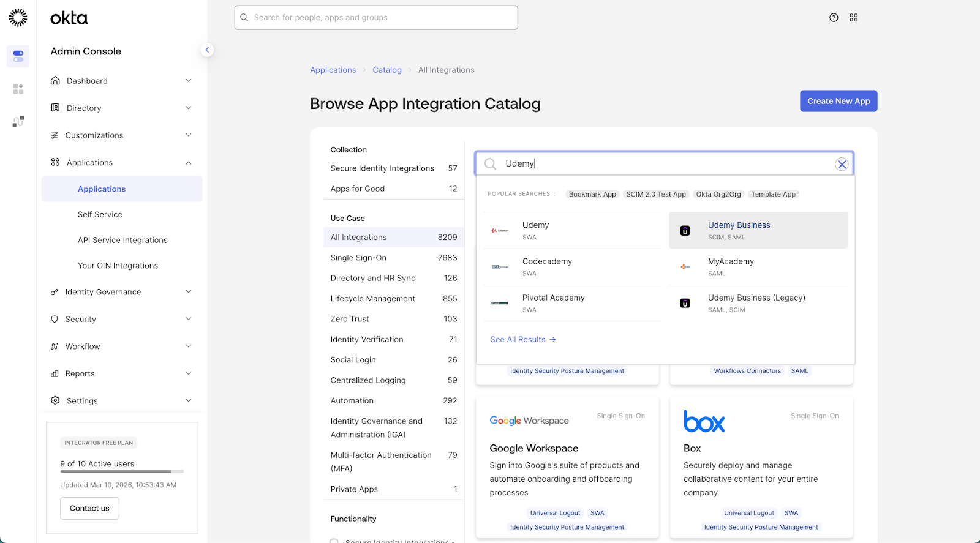The image size is (980, 543).
Task: Expand the Workflow menu chevron
Action: tap(189, 346)
